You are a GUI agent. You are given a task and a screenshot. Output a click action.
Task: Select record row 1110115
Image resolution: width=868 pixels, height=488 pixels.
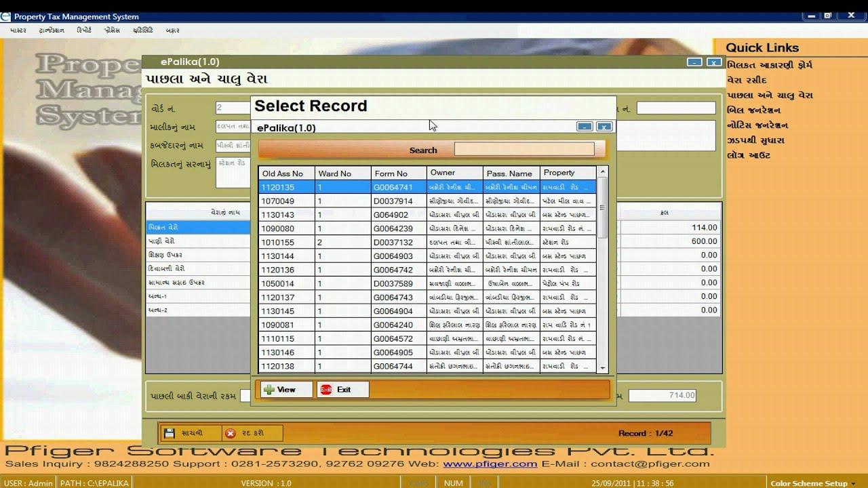point(427,339)
